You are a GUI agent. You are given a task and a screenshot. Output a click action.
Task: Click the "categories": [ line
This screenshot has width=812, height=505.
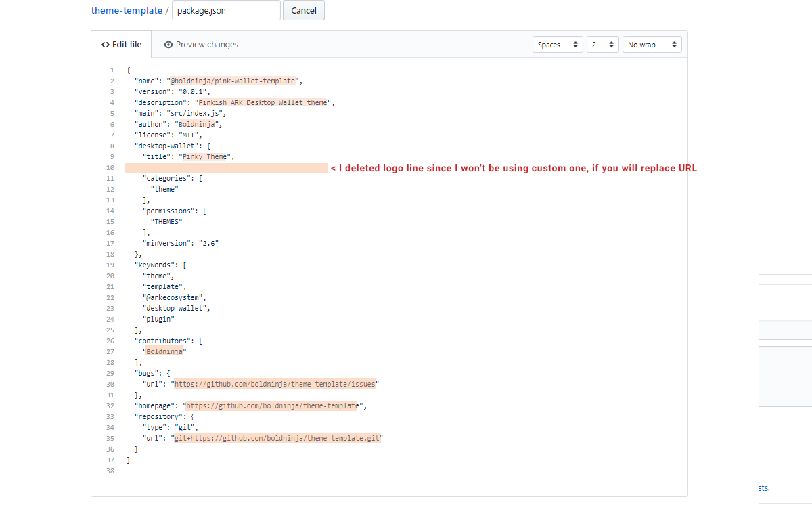(x=172, y=178)
